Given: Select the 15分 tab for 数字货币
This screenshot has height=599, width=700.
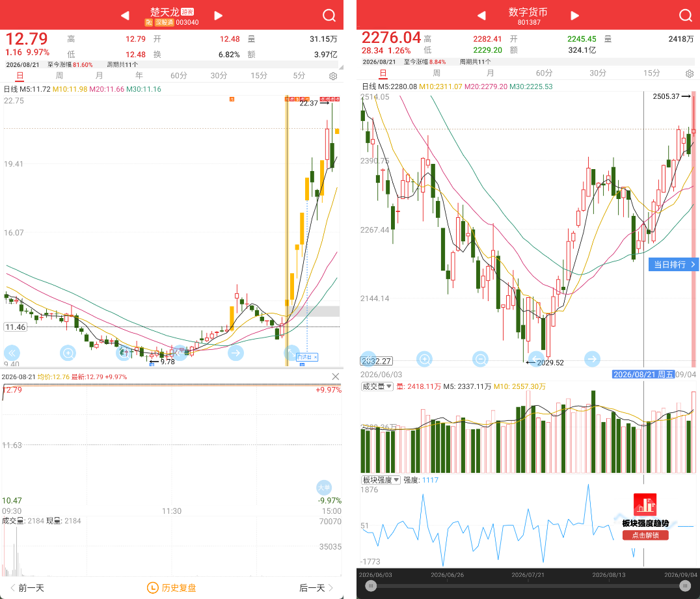Looking at the screenshot, I should [x=651, y=73].
